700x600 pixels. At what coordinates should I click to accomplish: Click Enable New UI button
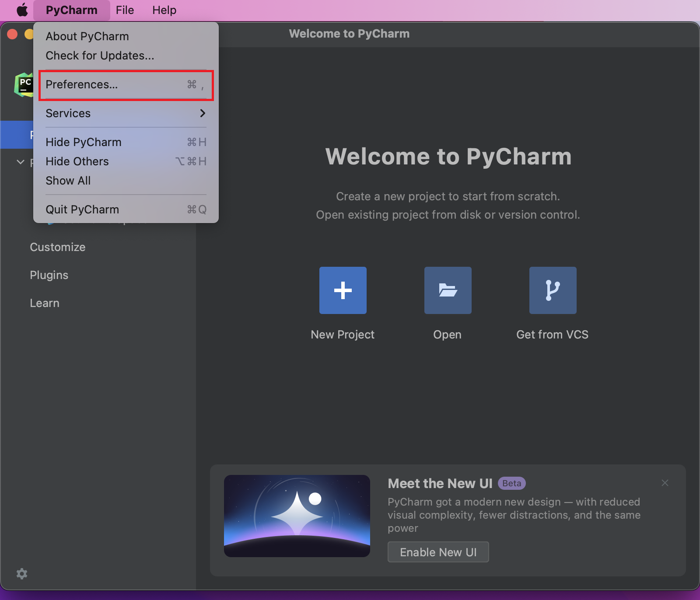[438, 552]
